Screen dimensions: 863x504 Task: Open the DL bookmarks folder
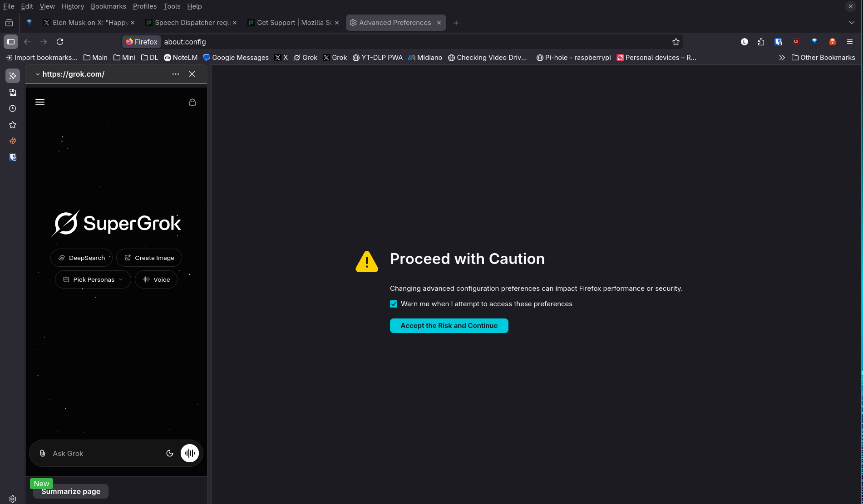tap(149, 58)
